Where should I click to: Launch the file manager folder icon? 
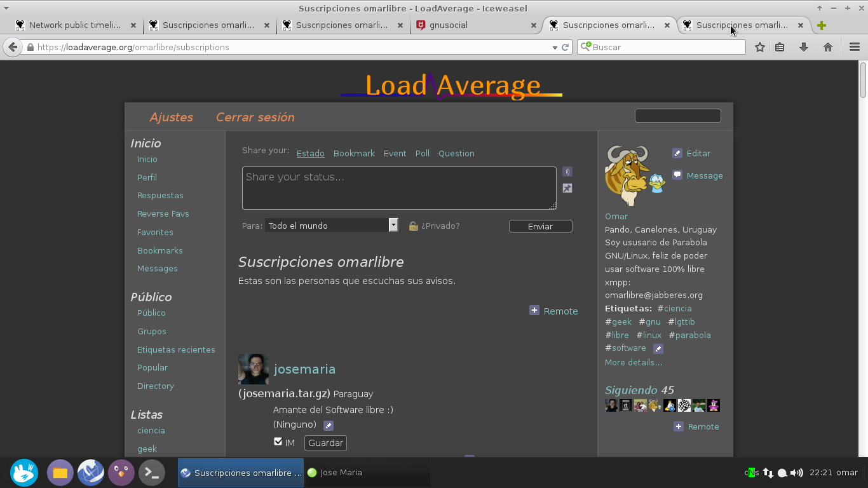click(60, 473)
